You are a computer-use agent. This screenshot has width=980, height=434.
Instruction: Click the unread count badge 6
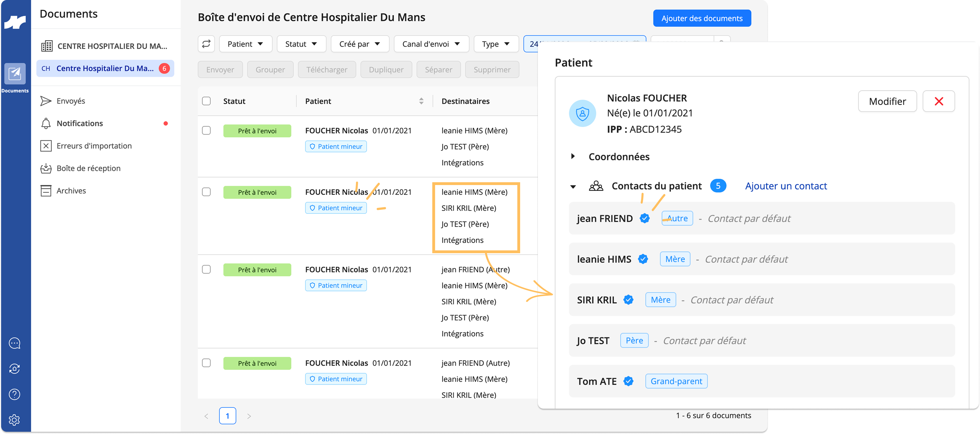point(164,68)
